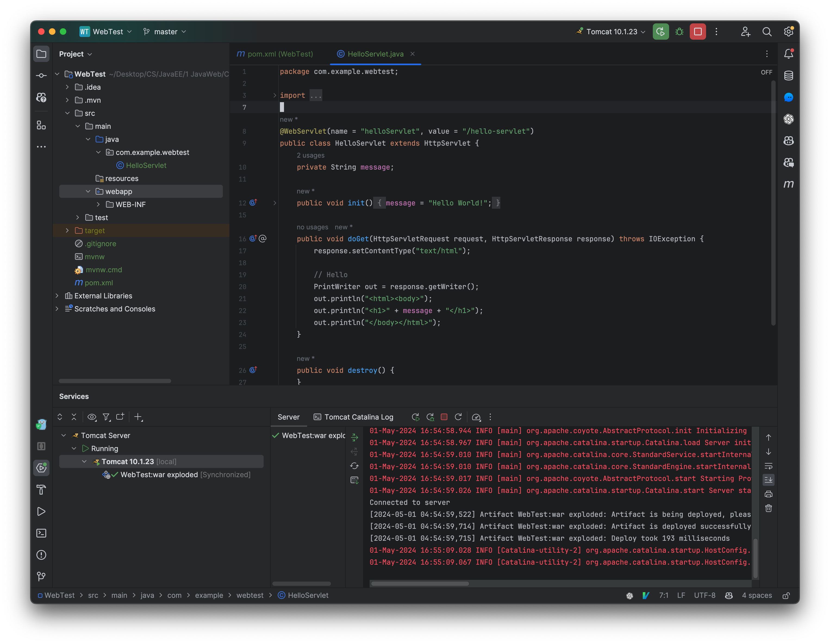Click UTF-8 encoding indicator in status bar

point(705,595)
